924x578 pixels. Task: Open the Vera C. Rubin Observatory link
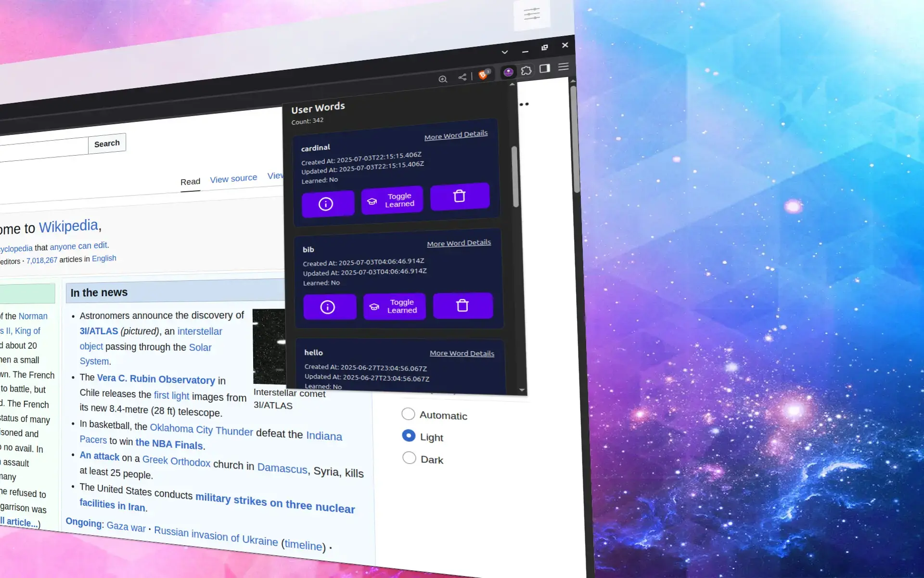pos(156,379)
